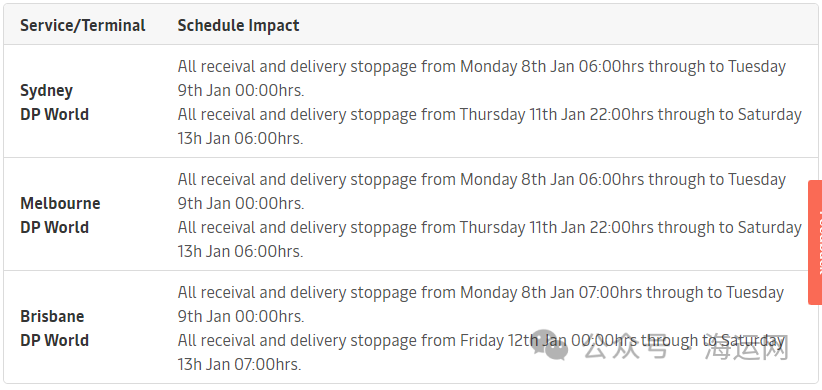Click the Service/Terminal column header
This screenshot has width=822, height=390.
pos(83,25)
